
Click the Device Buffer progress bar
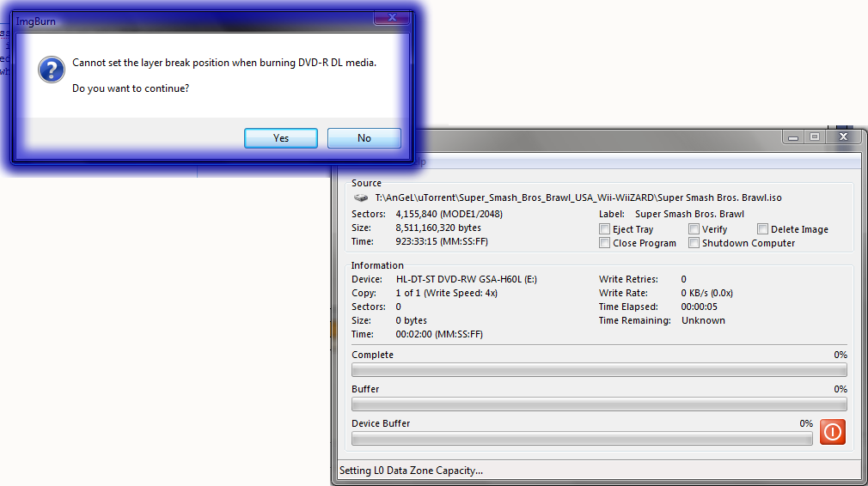(x=582, y=439)
